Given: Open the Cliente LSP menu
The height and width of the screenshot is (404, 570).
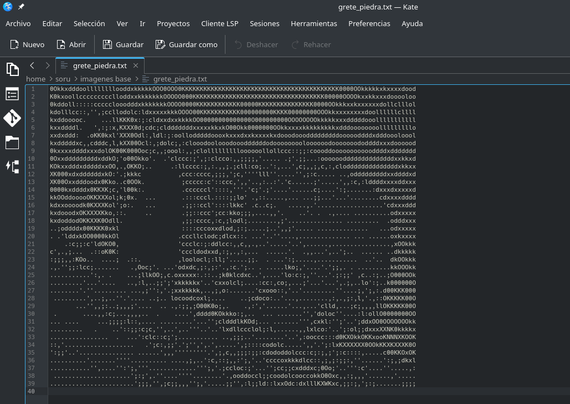Looking at the screenshot, I should (x=220, y=24).
